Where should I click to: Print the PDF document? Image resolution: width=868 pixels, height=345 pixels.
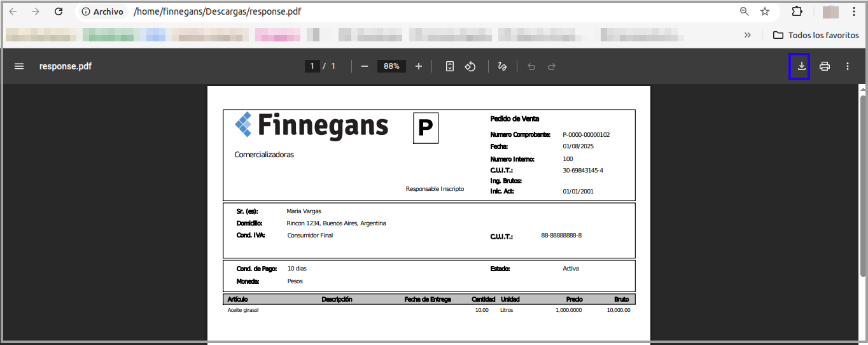click(x=825, y=66)
